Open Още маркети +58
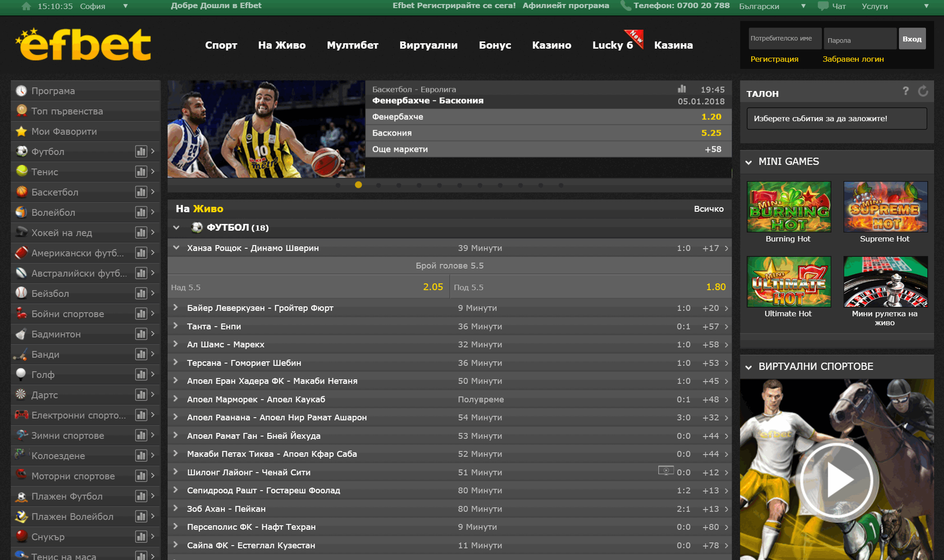944x560 pixels. pos(548,149)
